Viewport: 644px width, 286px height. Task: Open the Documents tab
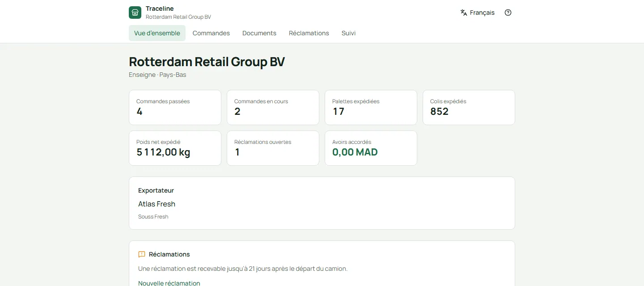pyautogui.click(x=259, y=33)
